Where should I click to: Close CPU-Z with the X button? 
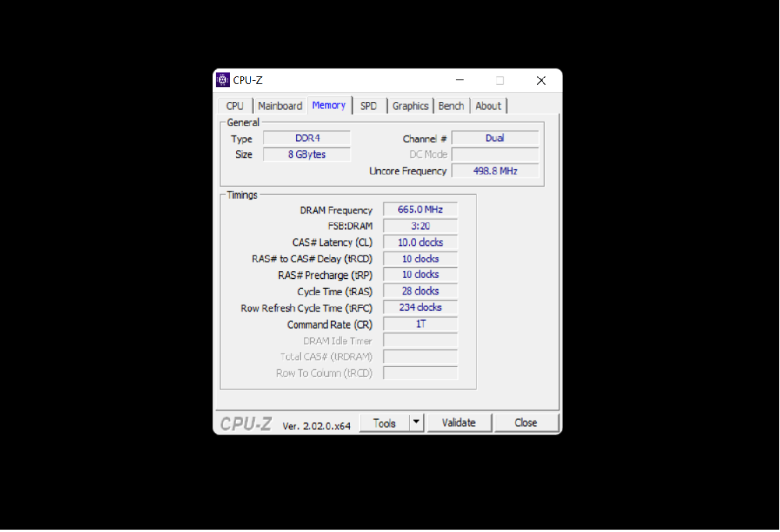tap(542, 80)
